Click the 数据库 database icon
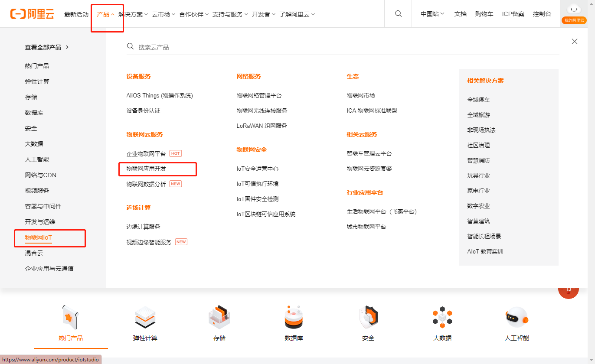The height and width of the screenshot is (364, 595). (x=294, y=318)
